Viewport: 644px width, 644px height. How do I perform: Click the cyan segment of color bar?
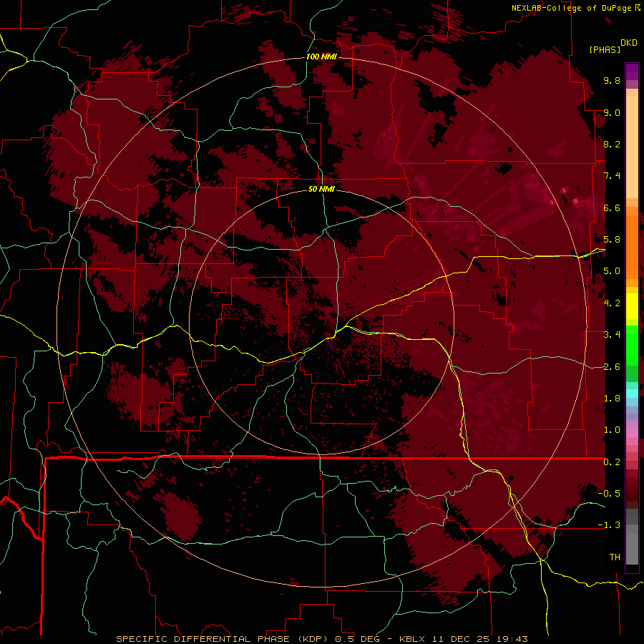tap(632, 394)
